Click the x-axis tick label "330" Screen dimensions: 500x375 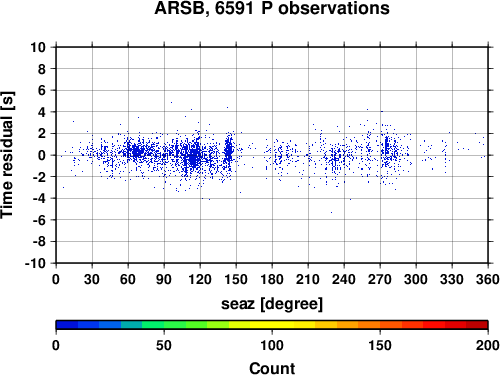452,279
